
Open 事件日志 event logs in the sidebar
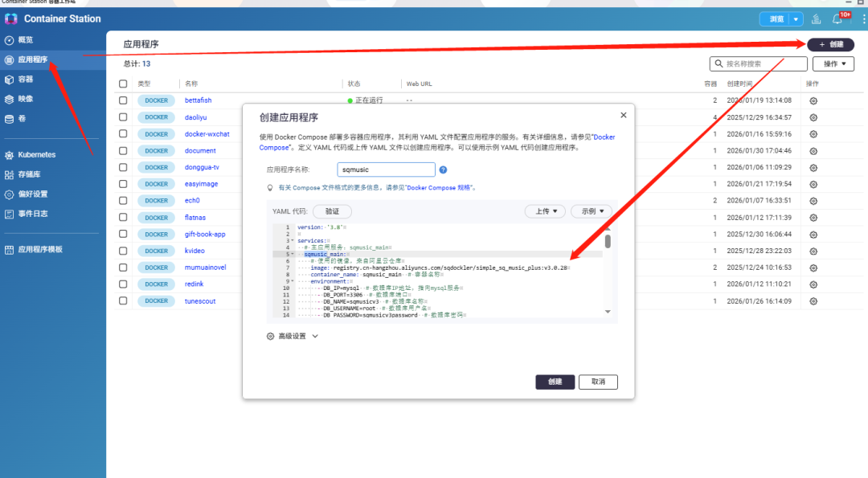tap(32, 214)
